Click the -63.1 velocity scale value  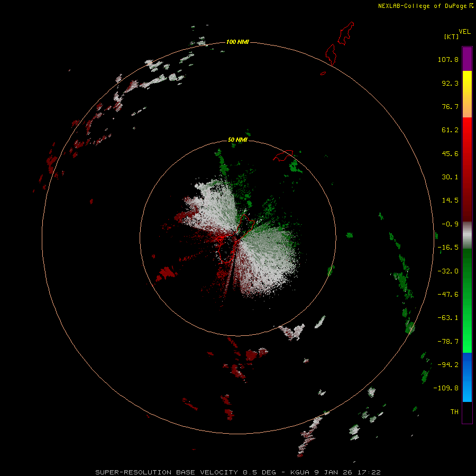pyautogui.click(x=448, y=318)
